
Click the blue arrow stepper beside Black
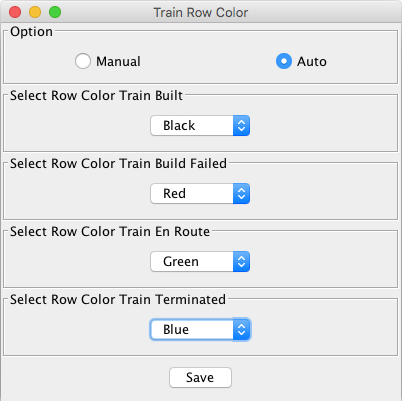241,126
